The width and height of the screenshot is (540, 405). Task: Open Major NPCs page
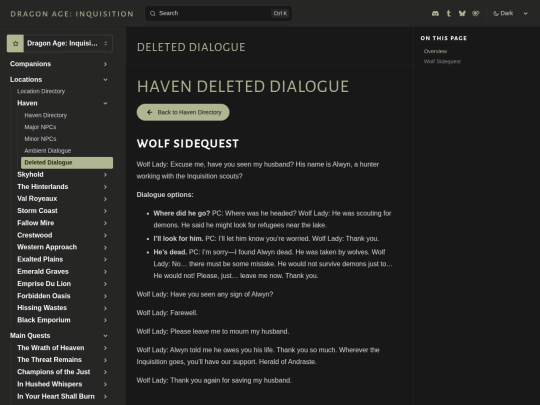point(40,127)
